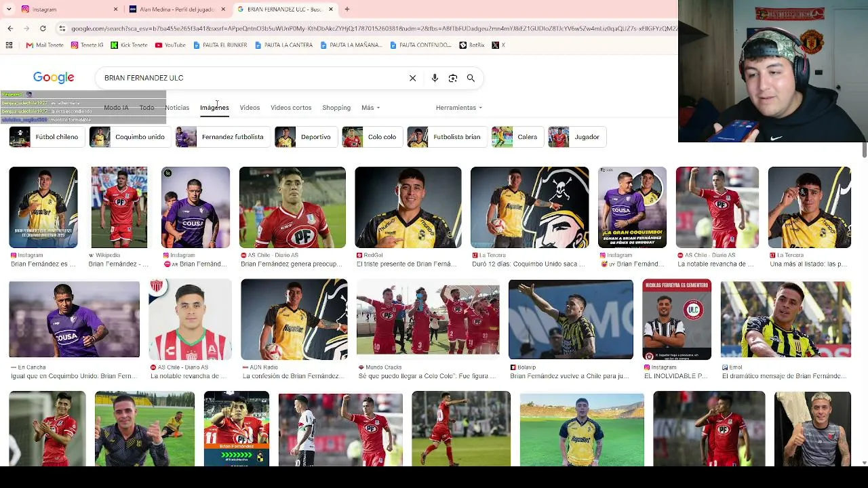Open the Apps grid in the bookmarks bar
Image resolution: width=868 pixels, height=488 pixels.
[9, 45]
